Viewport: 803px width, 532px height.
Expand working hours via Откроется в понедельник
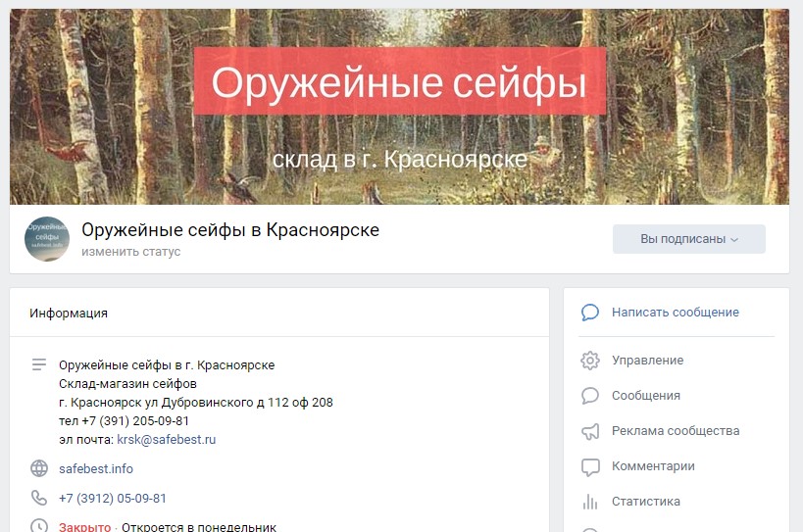pyautogui.click(x=199, y=526)
